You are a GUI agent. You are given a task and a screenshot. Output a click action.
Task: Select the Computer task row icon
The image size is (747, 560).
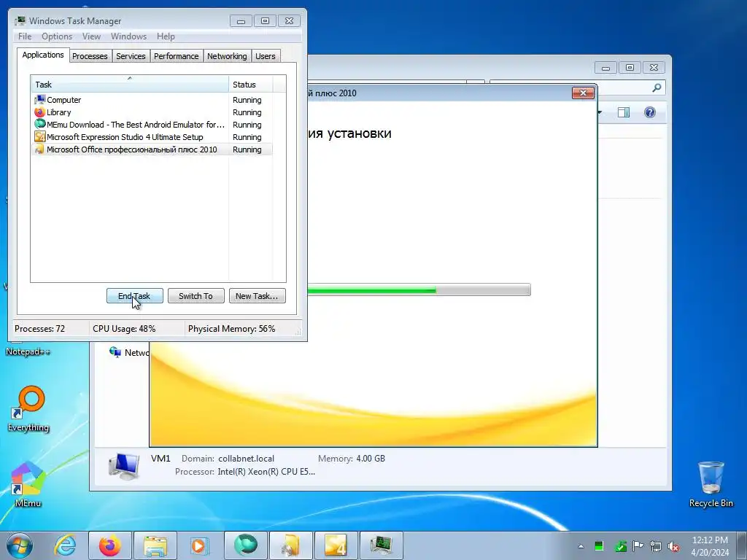[x=40, y=99]
